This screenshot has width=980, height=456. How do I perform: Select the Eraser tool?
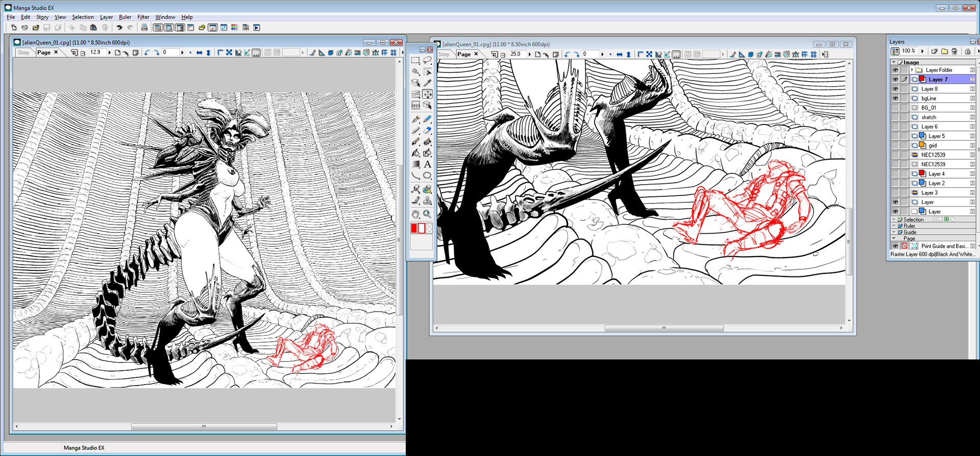coord(427,130)
